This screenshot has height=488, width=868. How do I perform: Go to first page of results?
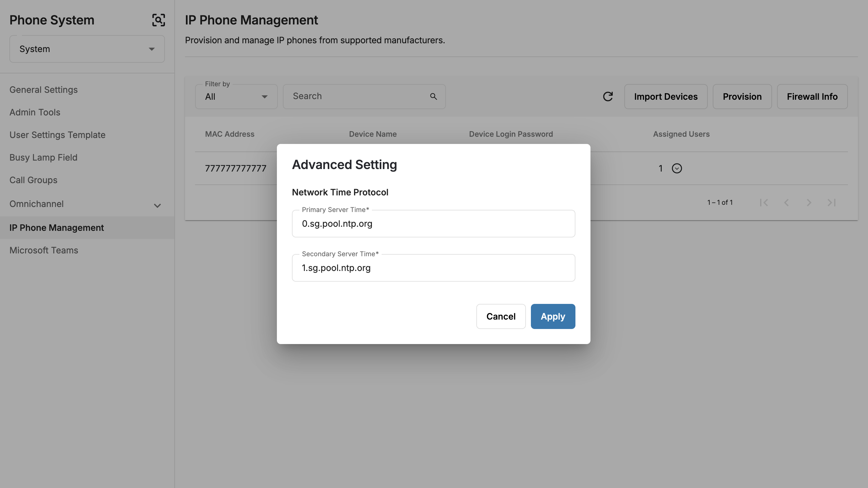coord(764,203)
